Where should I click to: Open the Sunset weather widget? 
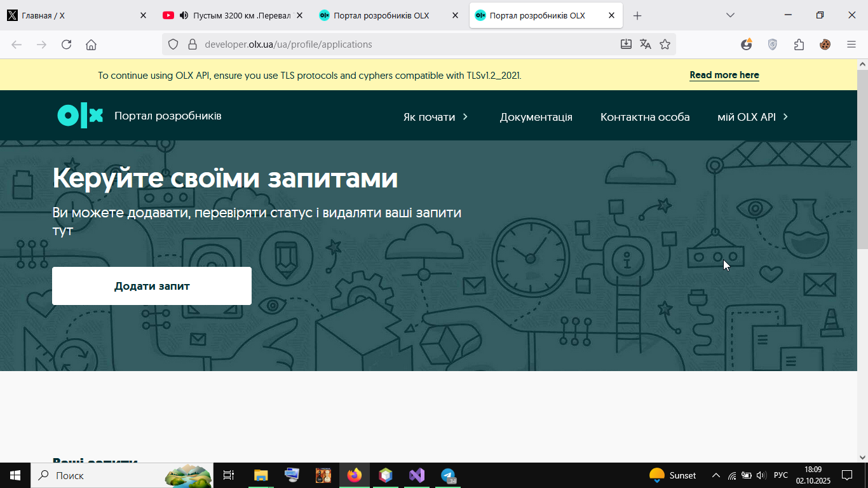[672, 475]
